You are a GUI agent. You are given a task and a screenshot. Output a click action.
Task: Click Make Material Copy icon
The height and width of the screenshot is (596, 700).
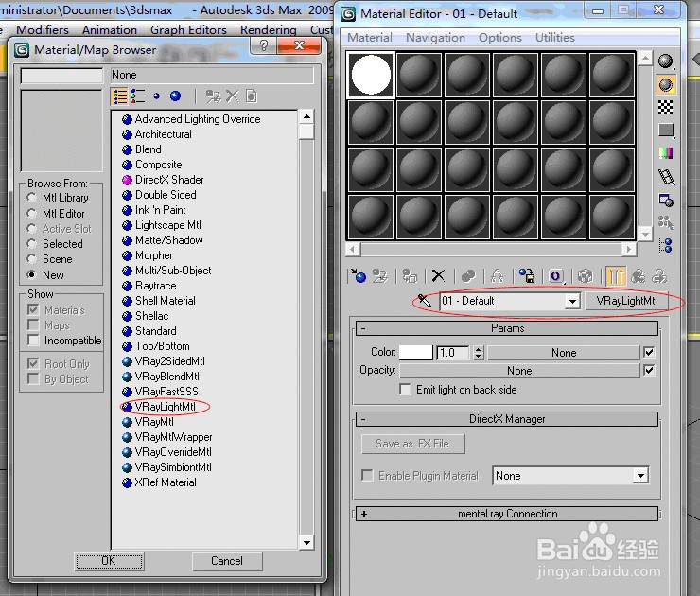click(x=468, y=276)
